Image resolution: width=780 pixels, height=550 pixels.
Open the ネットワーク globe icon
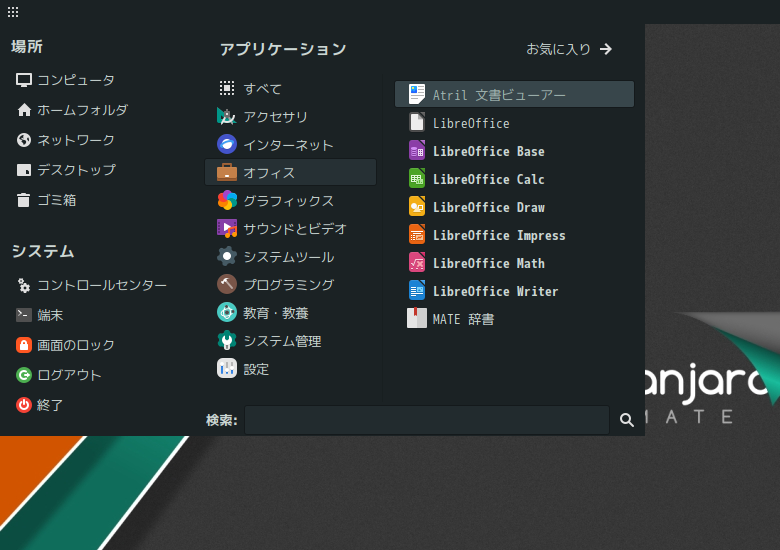click(23, 140)
